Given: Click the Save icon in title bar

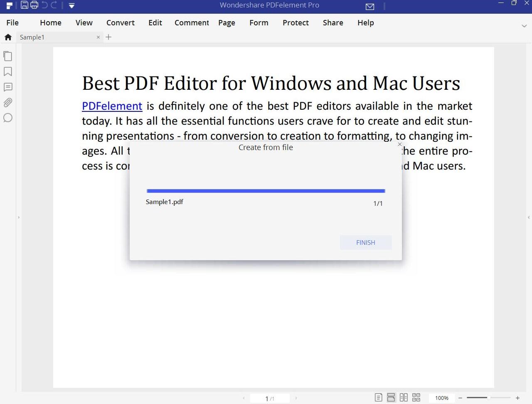Looking at the screenshot, I should [25, 5].
